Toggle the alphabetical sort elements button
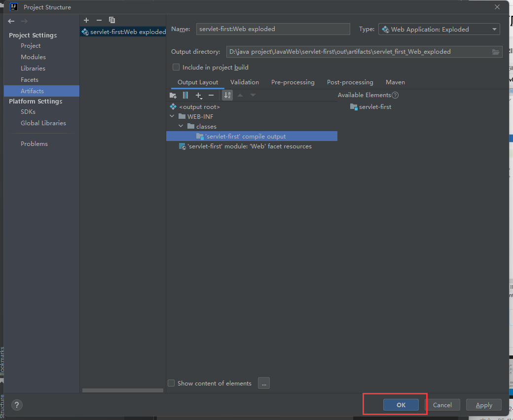The width and height of the screenshot is (513, 420). 227,95
